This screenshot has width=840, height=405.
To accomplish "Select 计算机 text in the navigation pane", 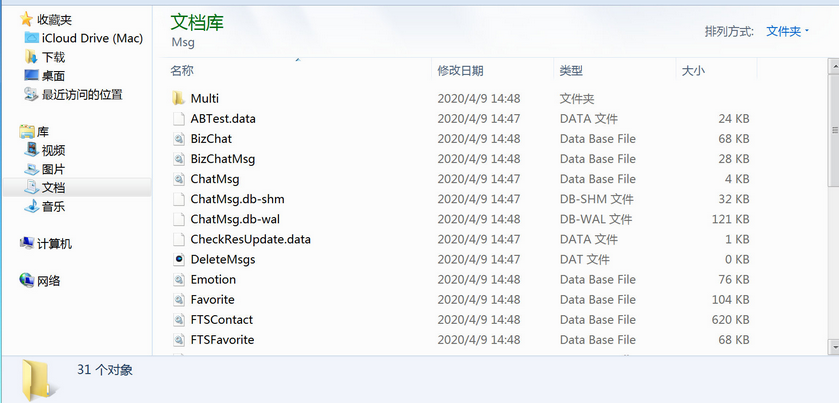I will pyautogui.click(x=55, y=244).
